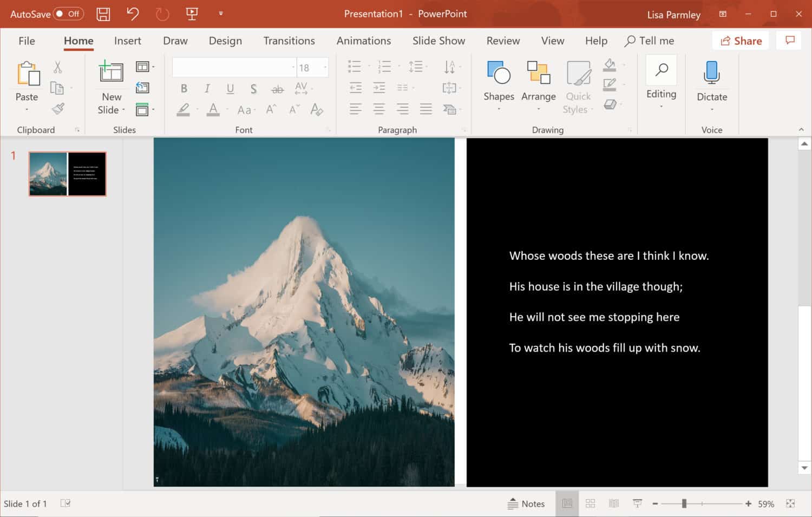Open the slide Layout dropdown
This screenshot has height=517, width=812.
pos(145,67)
